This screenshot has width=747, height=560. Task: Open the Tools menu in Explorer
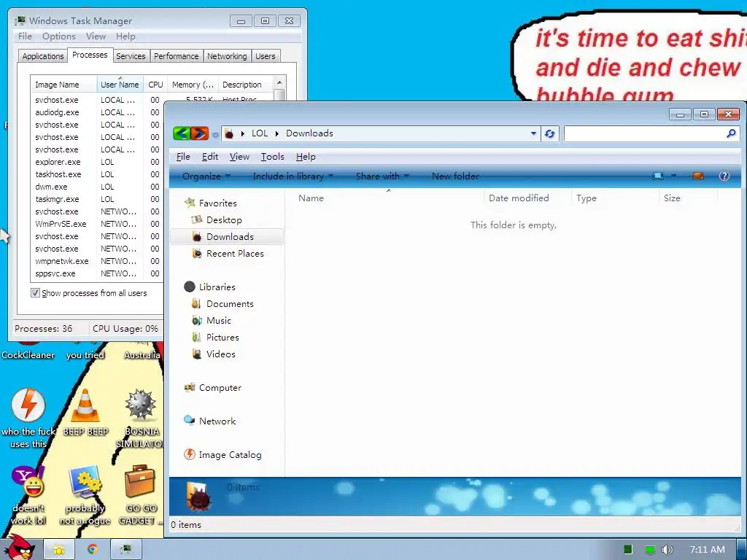click(x=272, y=157)
